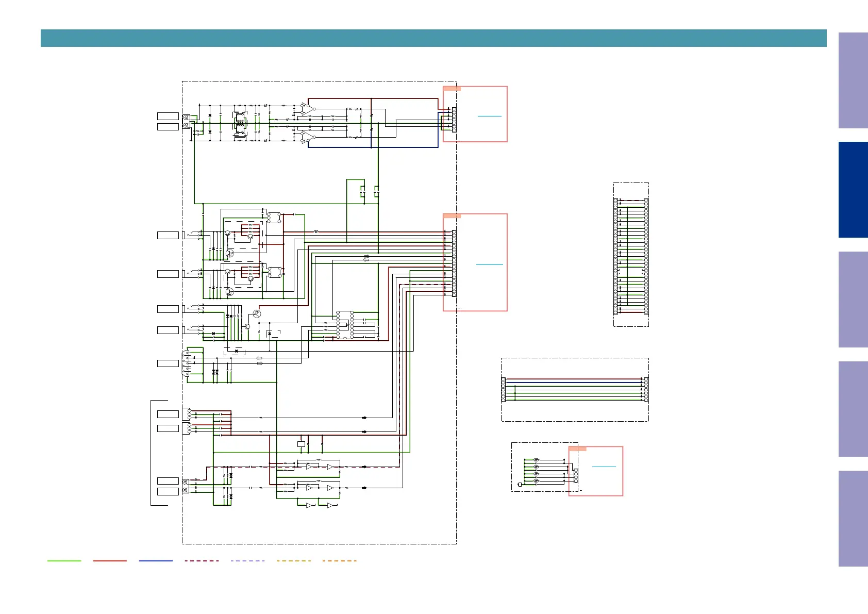This screenshot has height=614, width=868.
Task: Click the dual-row IC chip in the schematic center
Action: click(345, 325)
